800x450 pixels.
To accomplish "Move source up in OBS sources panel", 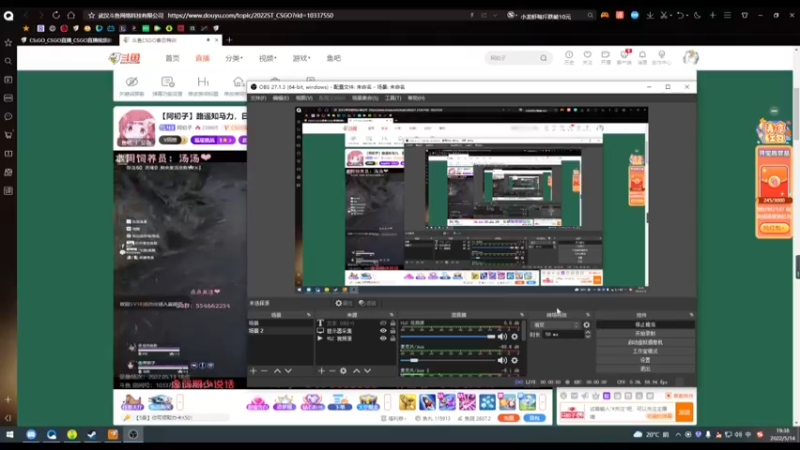I will (357, 371).
